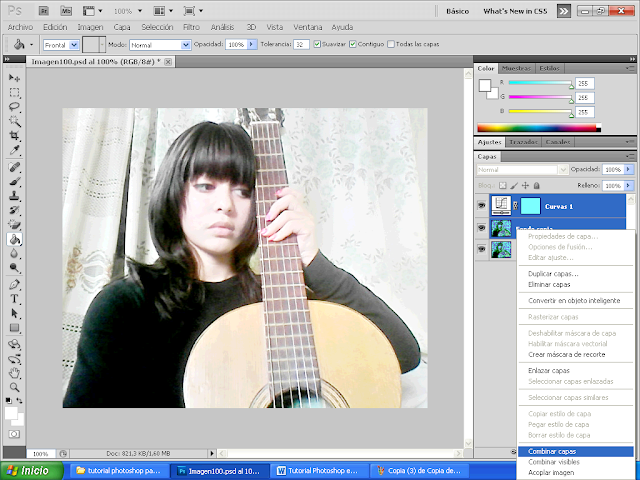This screenshot has height=480, width=640.
Task: Pick a color from the spectrum ramp
Action: click(x=539, y=128)
